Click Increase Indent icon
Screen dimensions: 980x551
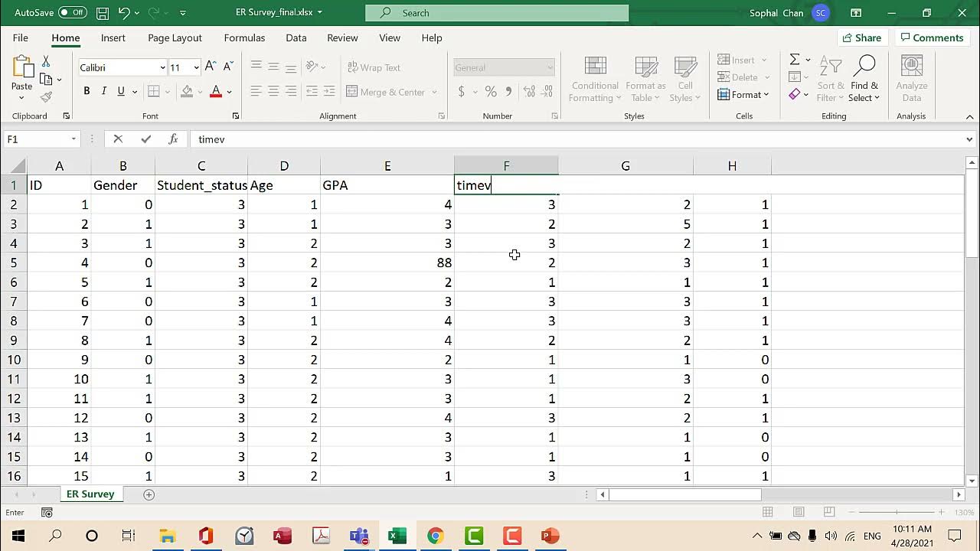(x=330, y=92)
